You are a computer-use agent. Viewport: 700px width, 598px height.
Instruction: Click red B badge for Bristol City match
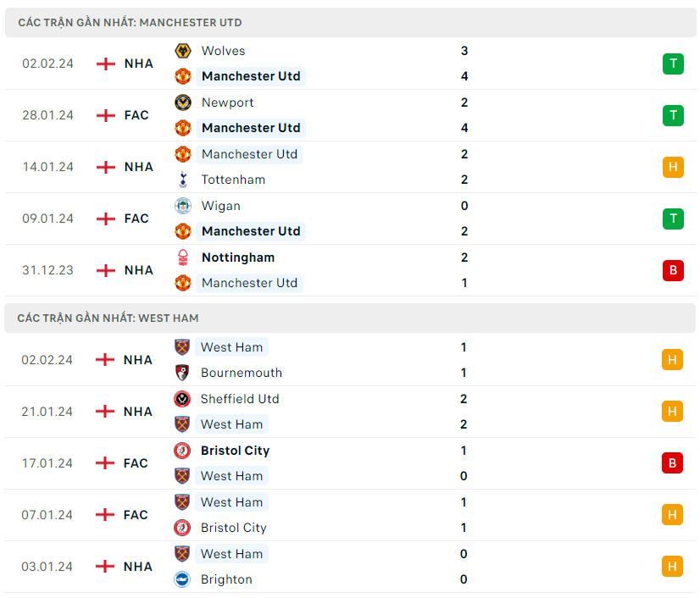click(672, 463)
